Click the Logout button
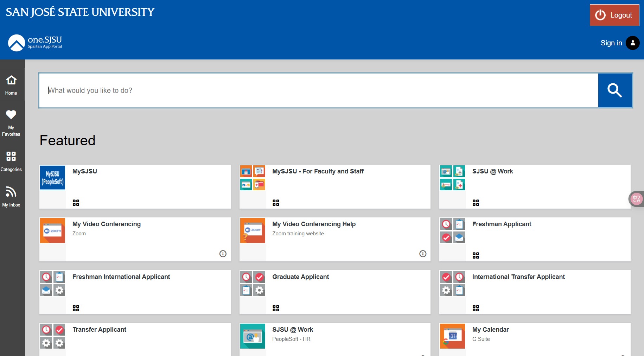644x356 pixels. [614, 15]
